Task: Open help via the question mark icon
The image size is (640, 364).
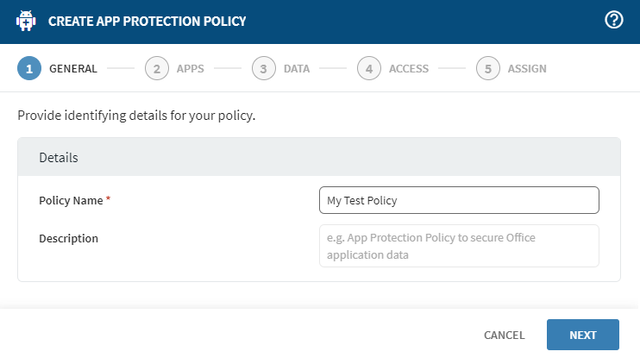Action: 614,21
